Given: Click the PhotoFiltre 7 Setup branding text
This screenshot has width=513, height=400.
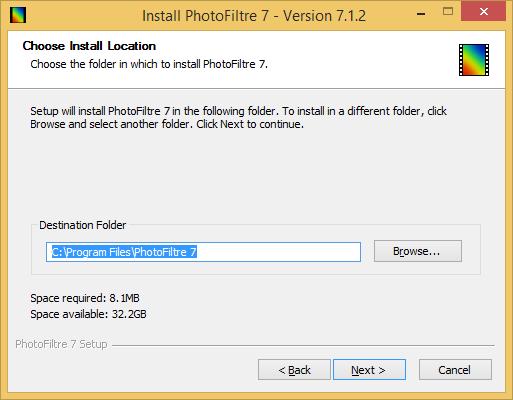Looking at the screenshot, I should point(61,344).
